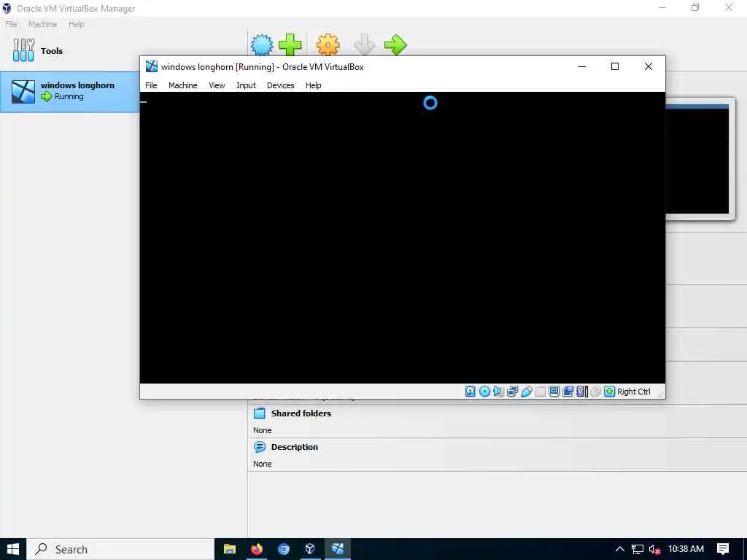Click the Shared folders section header
This screenshot has width=747, height=560.
301,413
